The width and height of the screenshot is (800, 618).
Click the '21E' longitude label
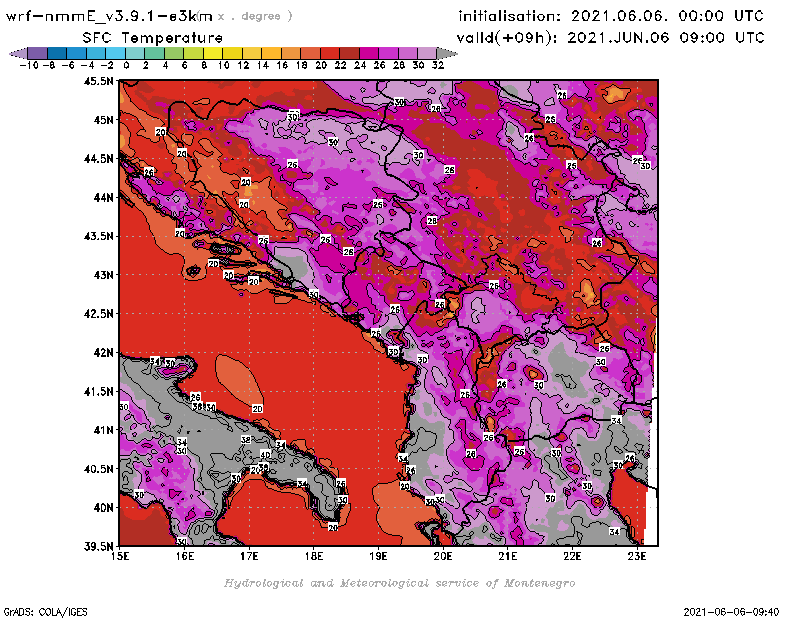[x=508, y=556]
